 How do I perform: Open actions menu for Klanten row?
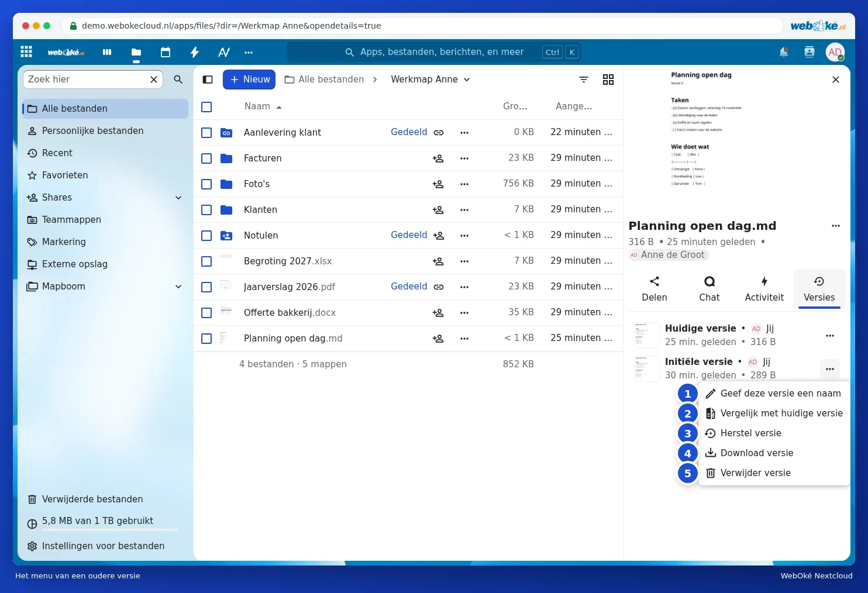click(464, 210)
